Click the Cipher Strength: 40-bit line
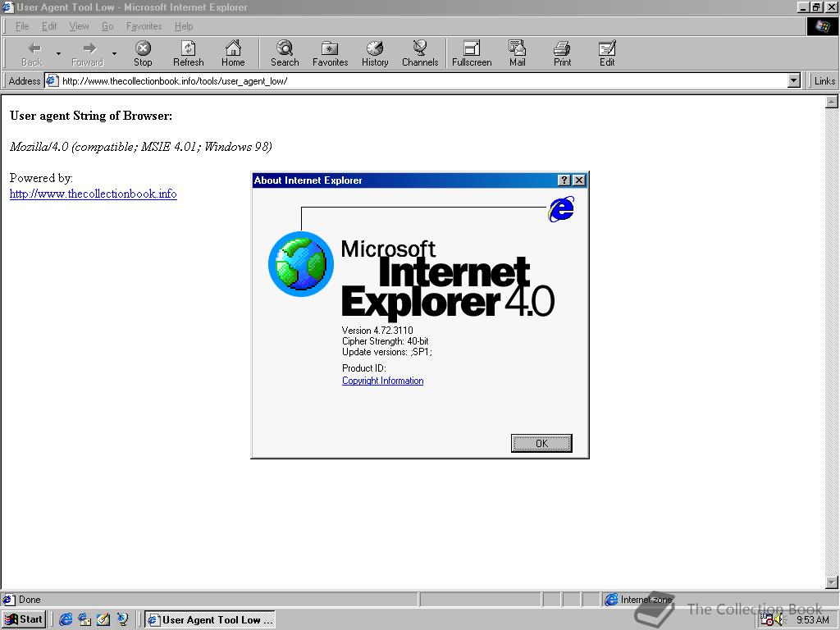This screenshot has width=840, height=630. [386, 340]
